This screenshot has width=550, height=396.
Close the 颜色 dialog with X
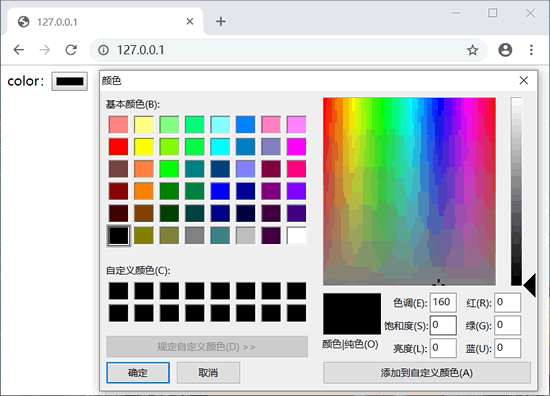[x=524, y=80]
